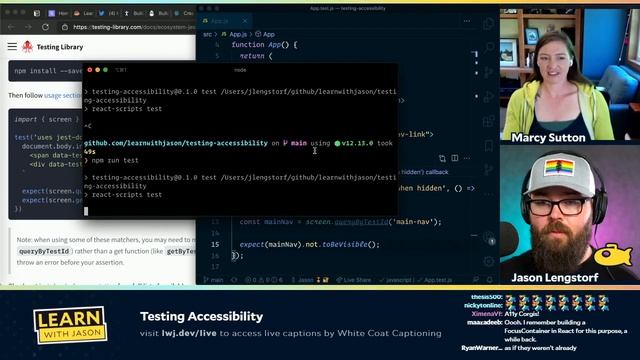
Task: Click the javascript status bar item
Action: click(396, 280)
